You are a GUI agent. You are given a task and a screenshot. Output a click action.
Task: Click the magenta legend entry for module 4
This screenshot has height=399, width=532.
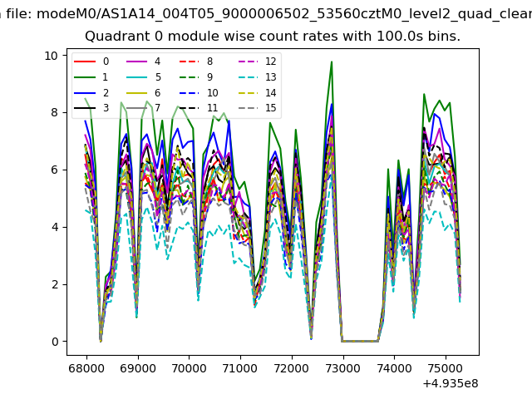click(138, 62)
